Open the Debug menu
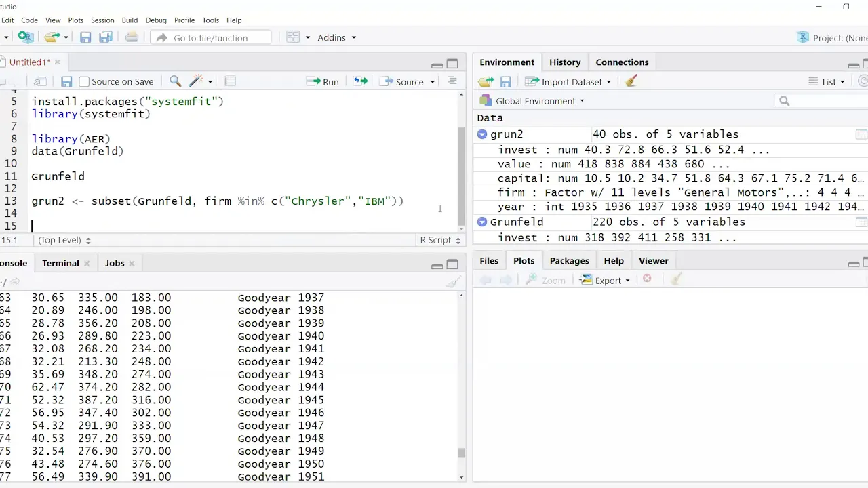Screen dimensions: 868x488 156,20
